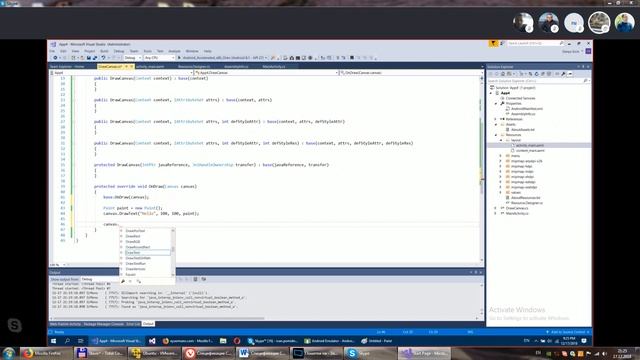Expand the References node

(496, 119)
